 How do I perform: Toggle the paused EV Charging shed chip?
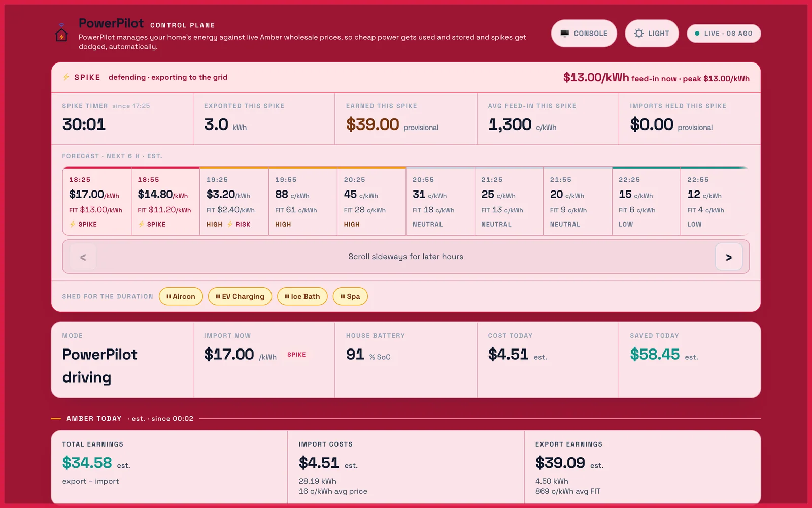240,296
